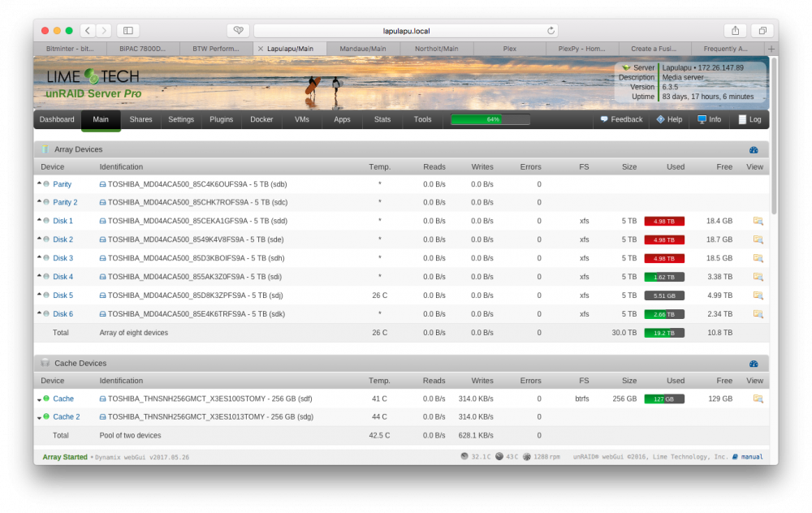Click Safari's show all tabs button

(x=762, y=31)
